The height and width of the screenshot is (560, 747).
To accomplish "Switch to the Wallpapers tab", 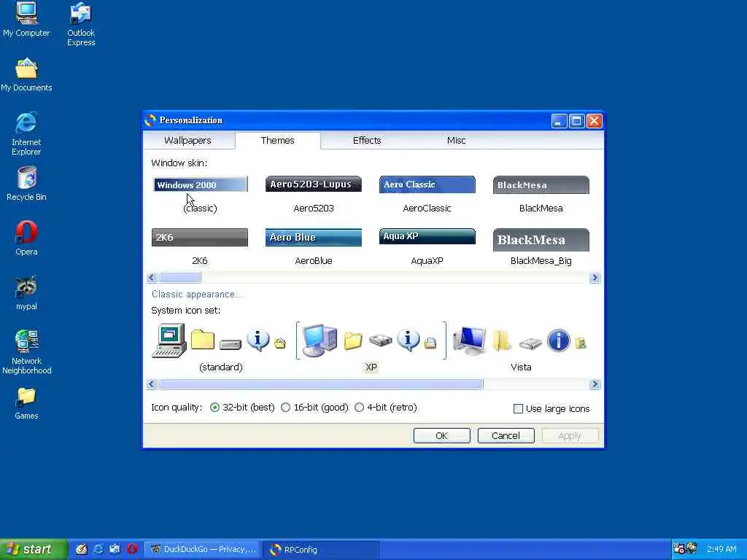I will click(187, 141).
